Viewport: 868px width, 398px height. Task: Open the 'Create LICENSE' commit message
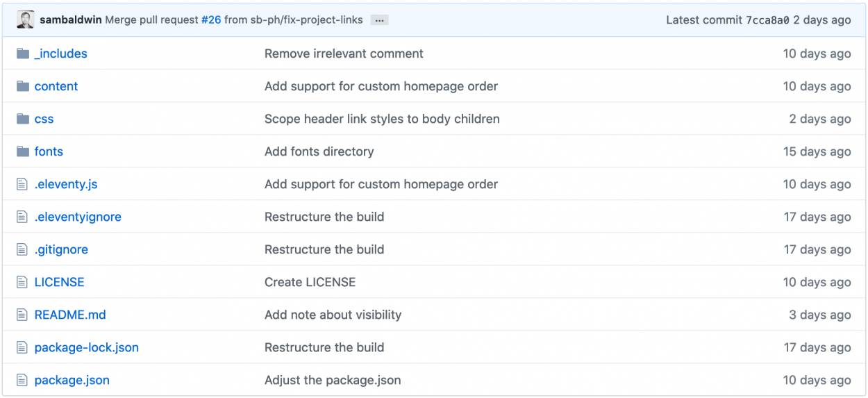point(310,282)
